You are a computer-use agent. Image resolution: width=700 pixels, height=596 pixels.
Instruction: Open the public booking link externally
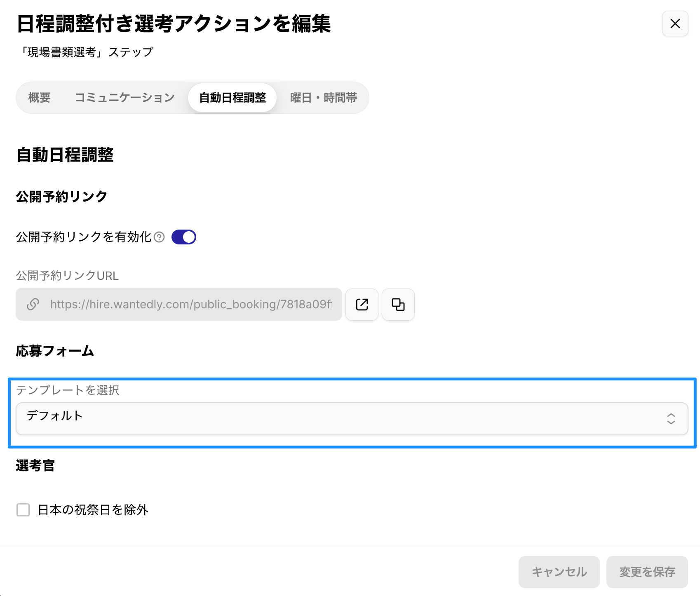point(362,305)
